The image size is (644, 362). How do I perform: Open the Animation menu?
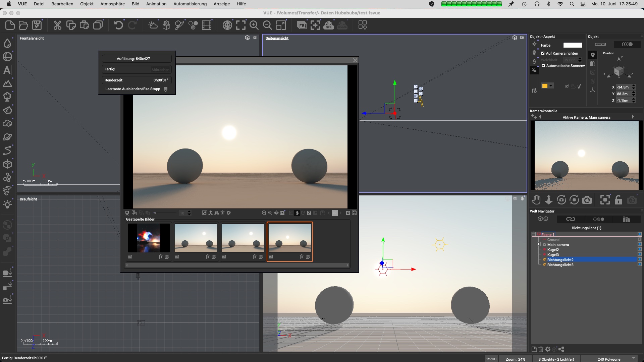coord(156,4)
